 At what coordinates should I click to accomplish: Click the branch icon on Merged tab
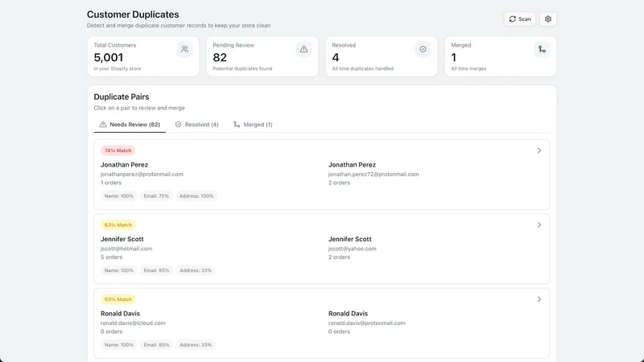pos(237,125)
